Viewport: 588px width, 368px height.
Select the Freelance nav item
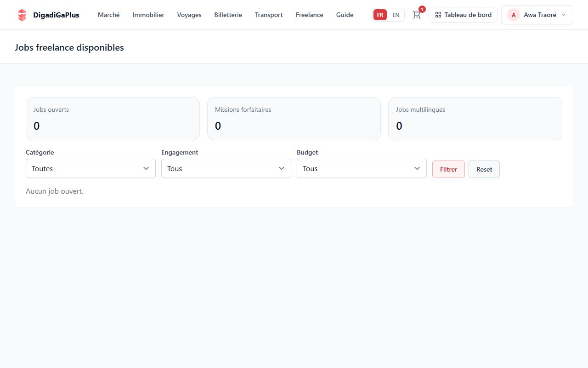pyautogui.click(x=310, y=15)
